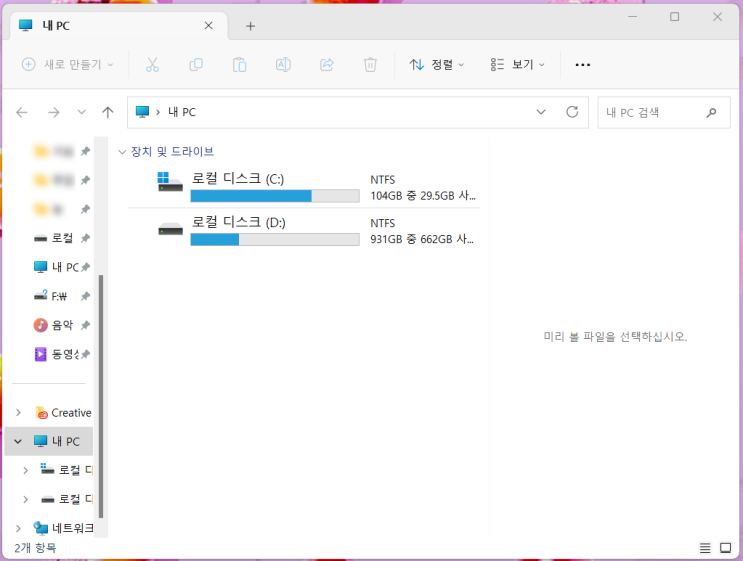The image size is (743, 561).
Task: Collapse the 내 PC tree node
Action: (18, 441)
